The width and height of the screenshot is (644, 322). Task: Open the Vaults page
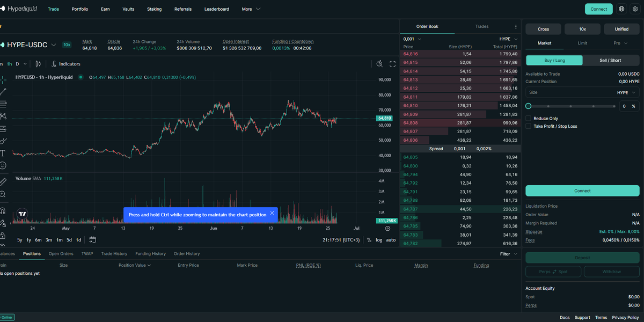(128, 9)
